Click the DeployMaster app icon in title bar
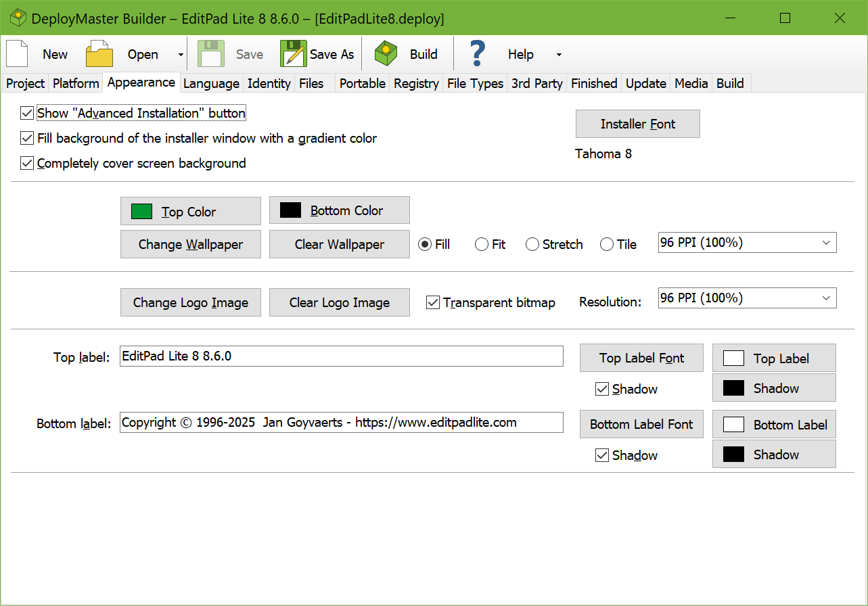 click(x=18, y=18)
